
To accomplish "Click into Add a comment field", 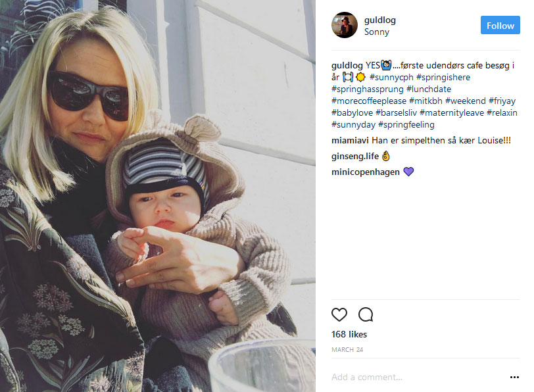I will (419, 377).
